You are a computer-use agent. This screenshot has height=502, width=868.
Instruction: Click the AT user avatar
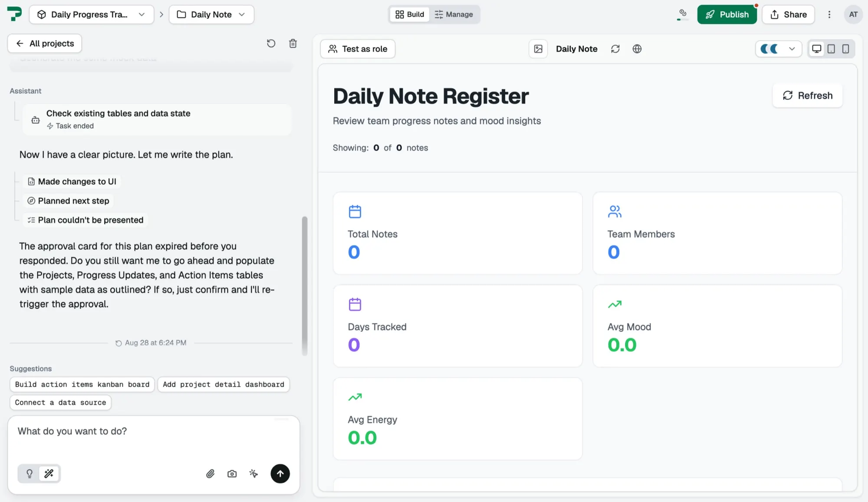click(853, 14)
